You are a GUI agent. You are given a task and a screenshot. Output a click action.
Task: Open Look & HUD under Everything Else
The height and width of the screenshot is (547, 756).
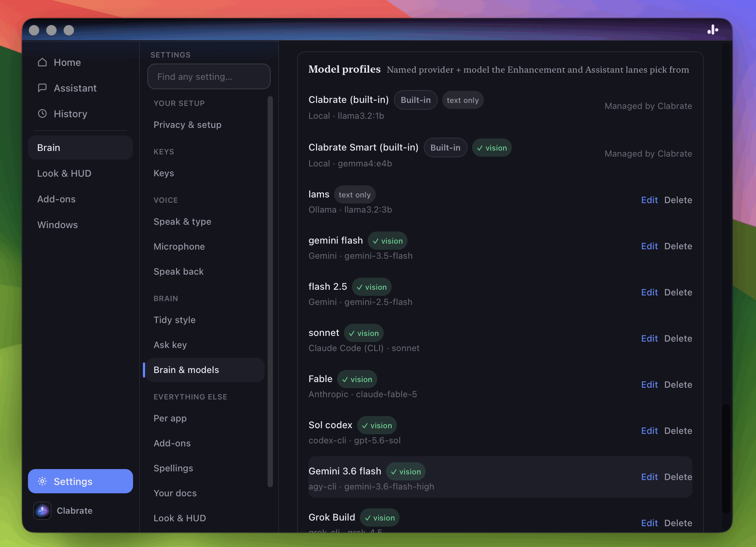click(x=206, y=518)
